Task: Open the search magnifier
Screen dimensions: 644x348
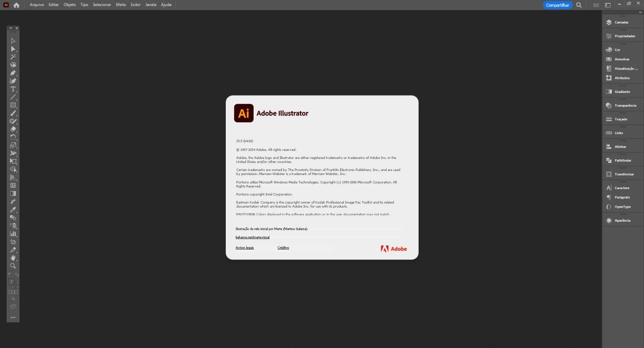Action: click(579, 5)
